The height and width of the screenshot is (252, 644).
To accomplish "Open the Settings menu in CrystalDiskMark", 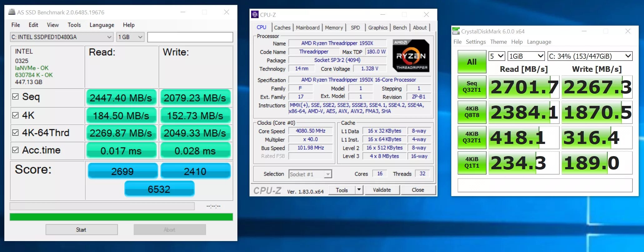I will tap(476, 42).
